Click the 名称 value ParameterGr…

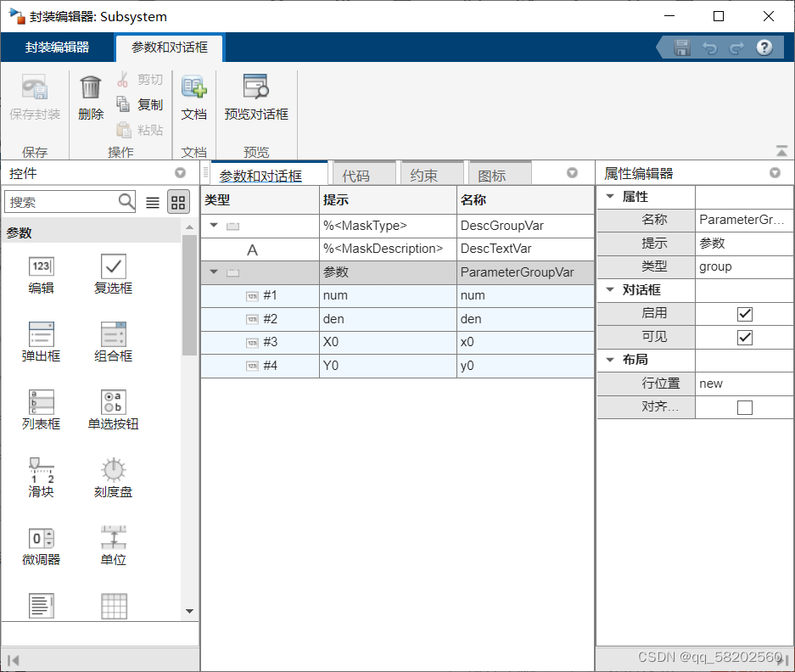[744, 220]
